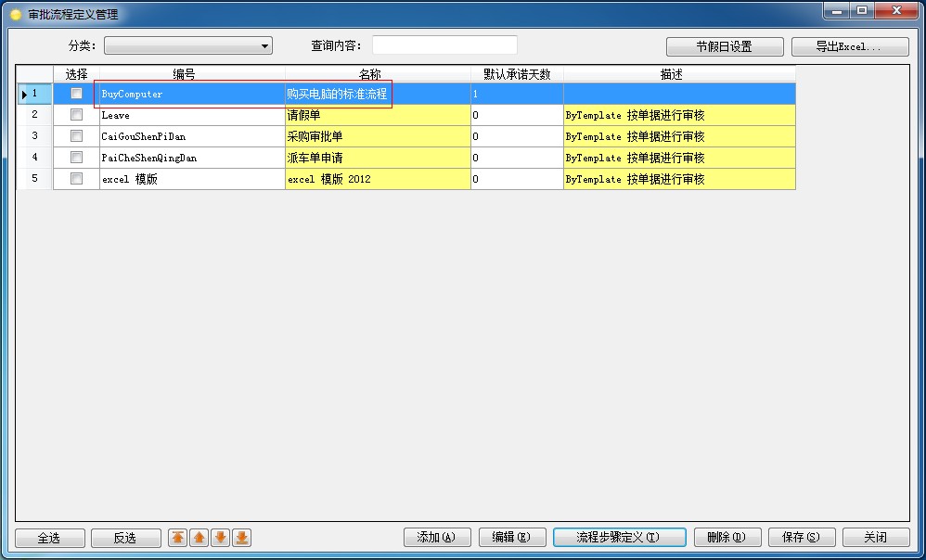Maximize the 审批流程定义管理 window
Screen dimensions: 926x560
(862, 10)
